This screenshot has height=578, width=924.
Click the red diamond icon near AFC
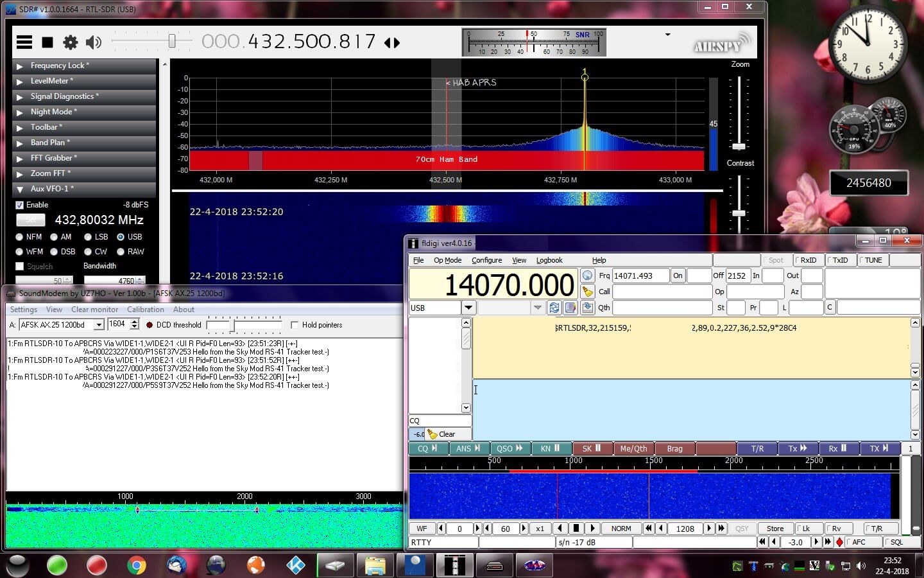pos(839,543)
